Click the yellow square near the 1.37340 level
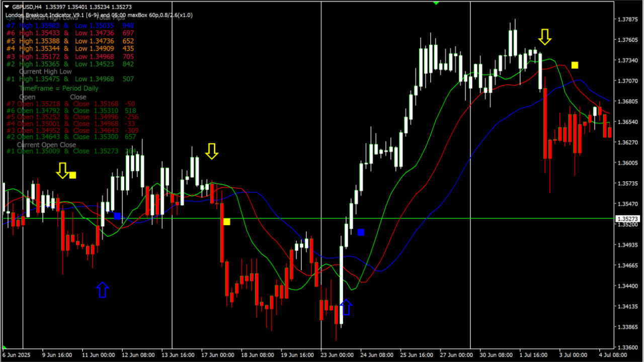 pyautogui.click(x=575, y=65)
